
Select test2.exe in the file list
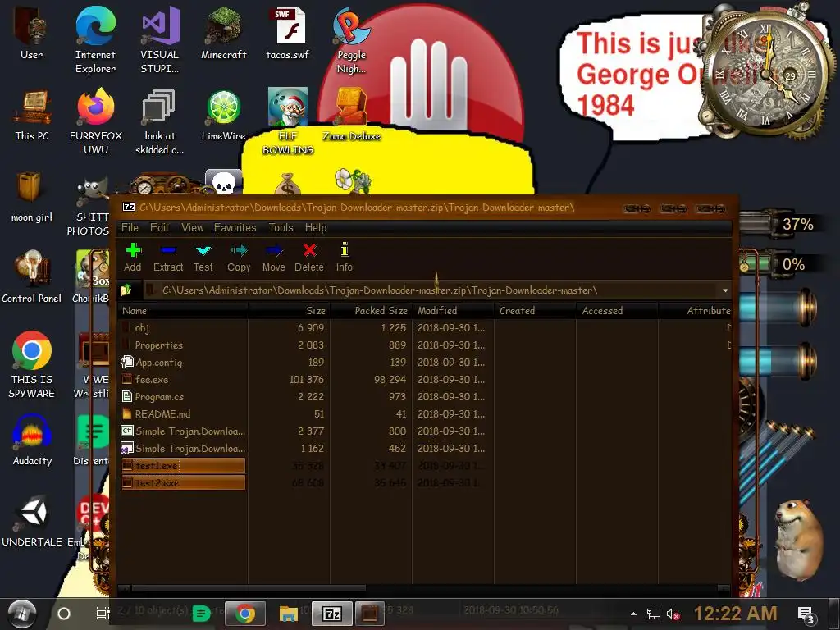(x=182, y=482)
